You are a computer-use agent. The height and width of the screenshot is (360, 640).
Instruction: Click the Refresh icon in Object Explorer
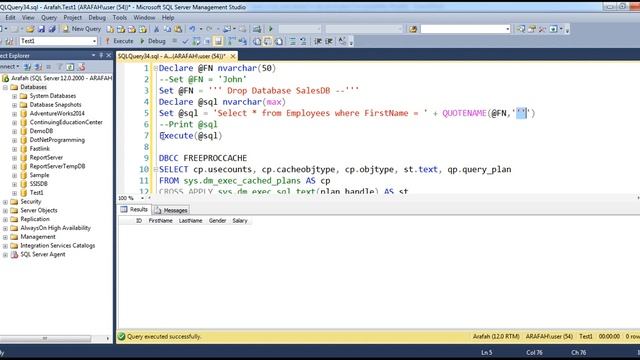(x=70, y=67)
